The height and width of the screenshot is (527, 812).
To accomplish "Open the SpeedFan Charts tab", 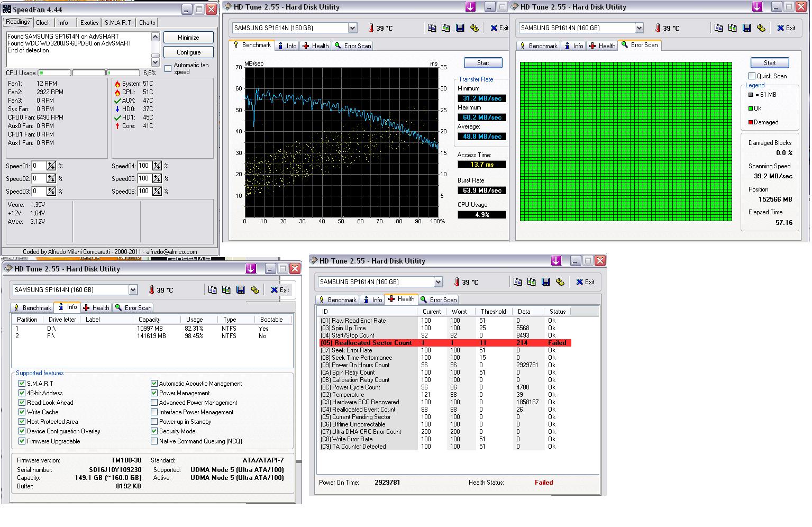I will tap(147, 23).
